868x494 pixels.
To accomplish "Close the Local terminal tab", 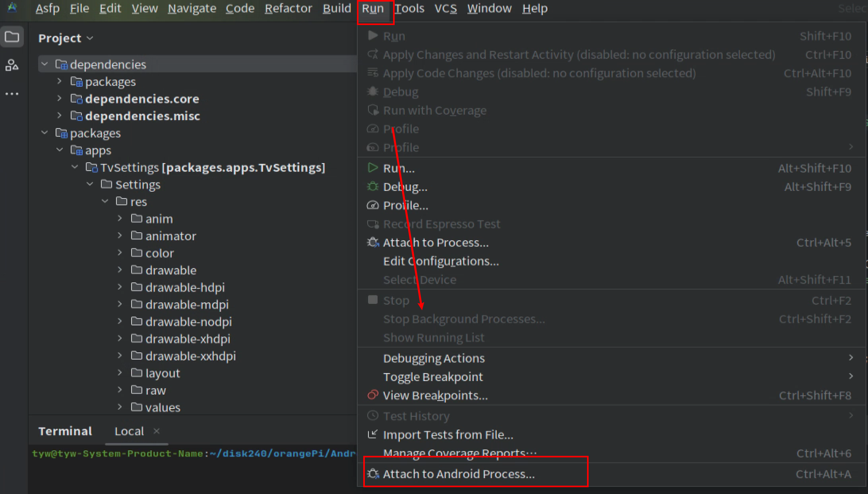I will [x=157, y=431].
